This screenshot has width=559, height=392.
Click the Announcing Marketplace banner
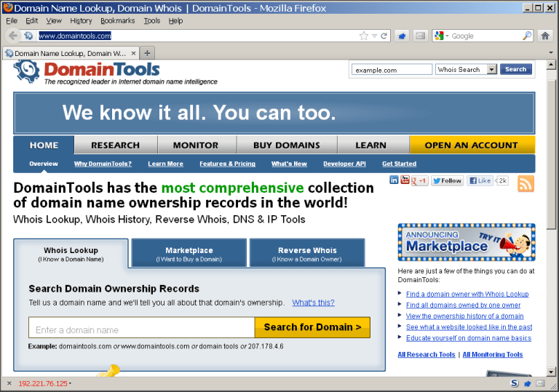coord(467,242)
